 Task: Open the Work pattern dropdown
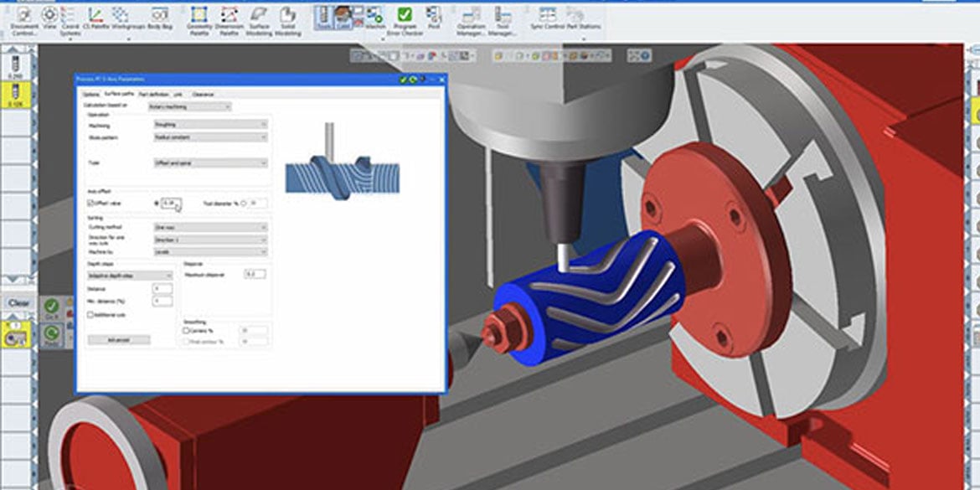[210, 137]
